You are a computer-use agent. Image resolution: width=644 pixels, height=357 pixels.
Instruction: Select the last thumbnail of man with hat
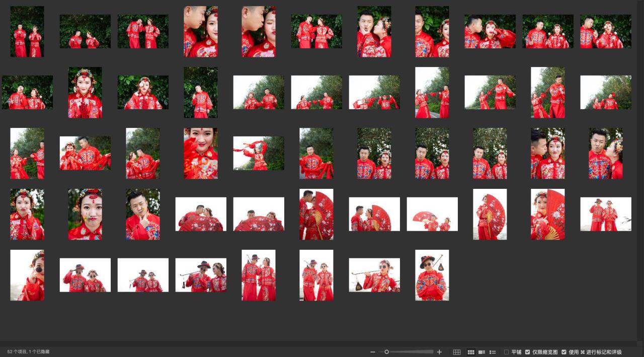coord(432,275)
